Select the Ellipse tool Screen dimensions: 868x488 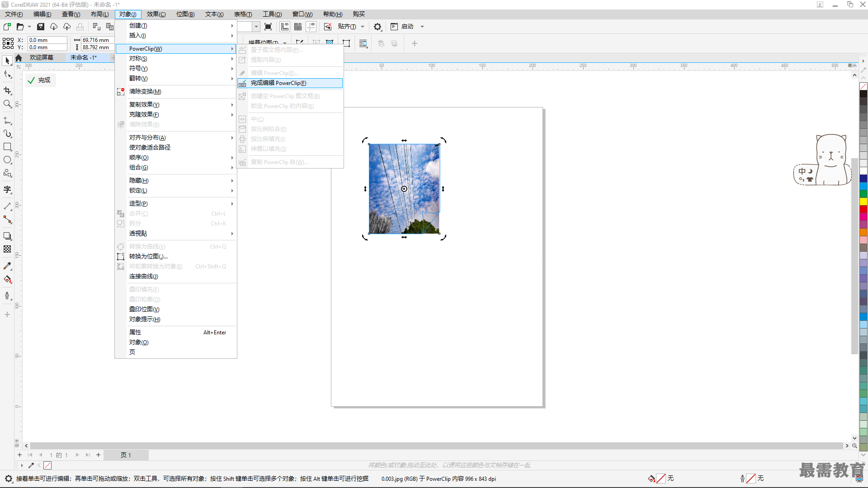(x=7, y=160)
